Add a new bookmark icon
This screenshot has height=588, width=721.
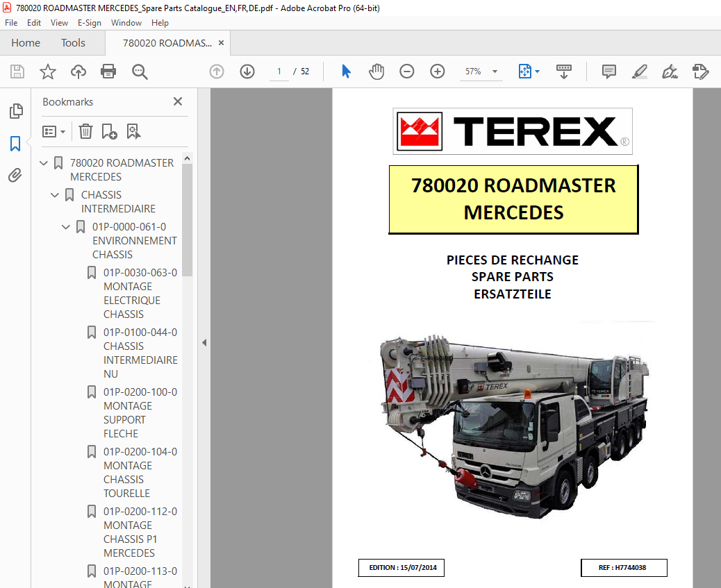coord(110,131)
